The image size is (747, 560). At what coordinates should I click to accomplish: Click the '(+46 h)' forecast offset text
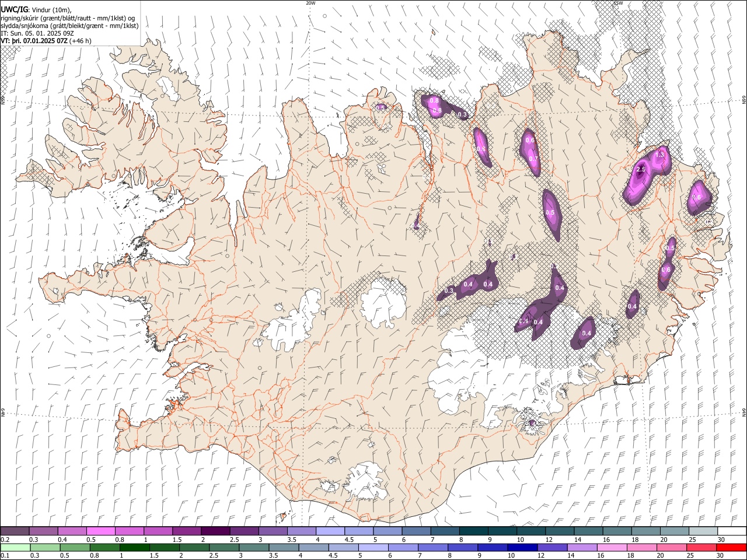[81, 41]
